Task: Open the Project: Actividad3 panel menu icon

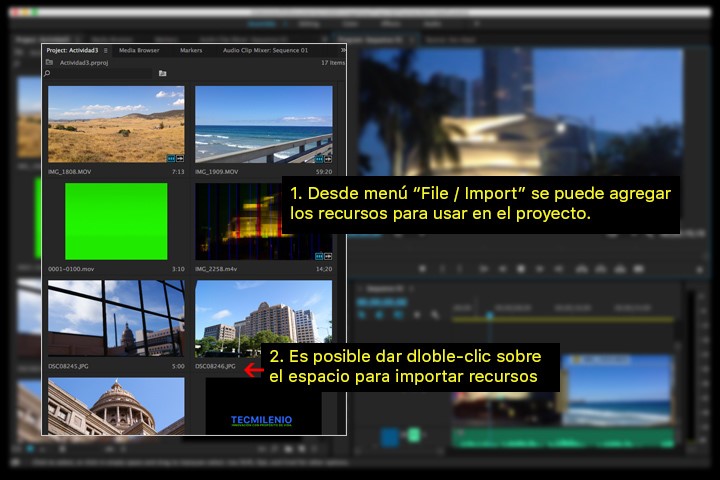Action: [106, 51]
